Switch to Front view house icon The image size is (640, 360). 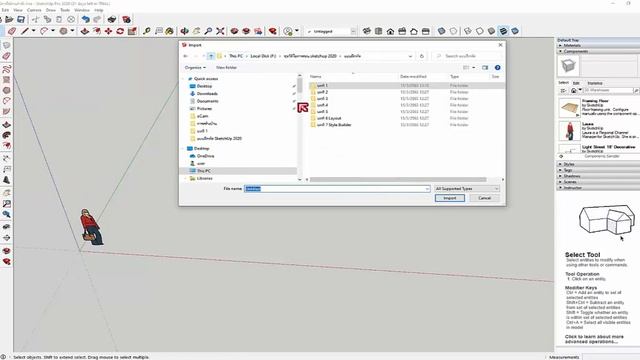coord(390,31)
